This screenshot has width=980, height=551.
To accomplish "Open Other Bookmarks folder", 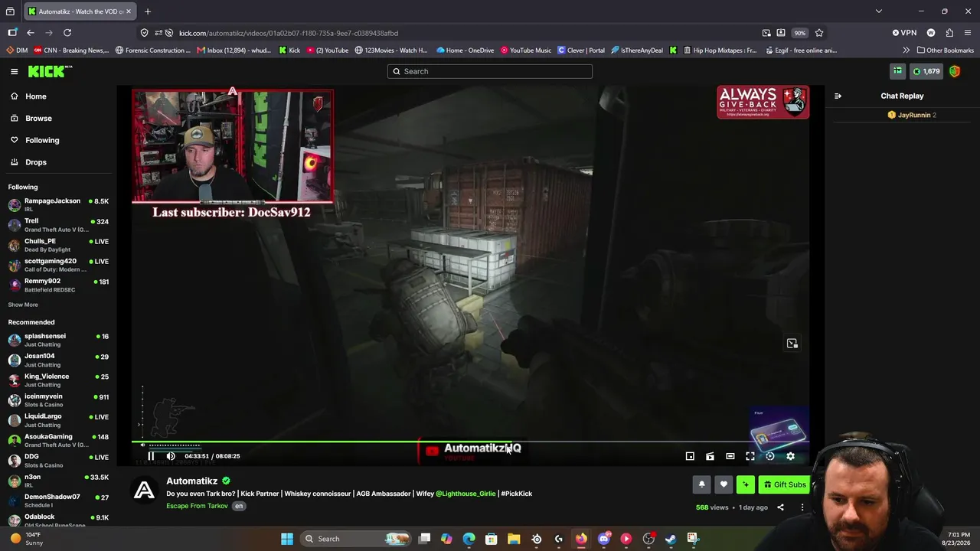I will tap(946, 51).
